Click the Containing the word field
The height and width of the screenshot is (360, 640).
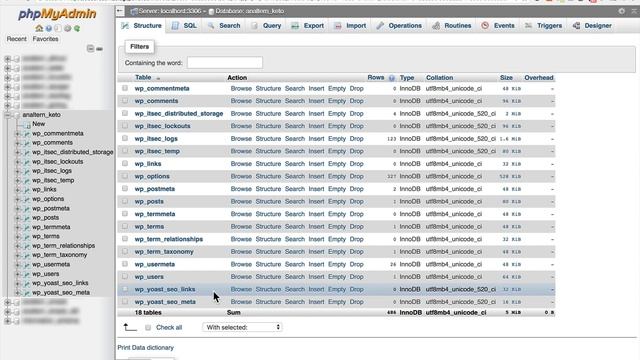[225, 63]
